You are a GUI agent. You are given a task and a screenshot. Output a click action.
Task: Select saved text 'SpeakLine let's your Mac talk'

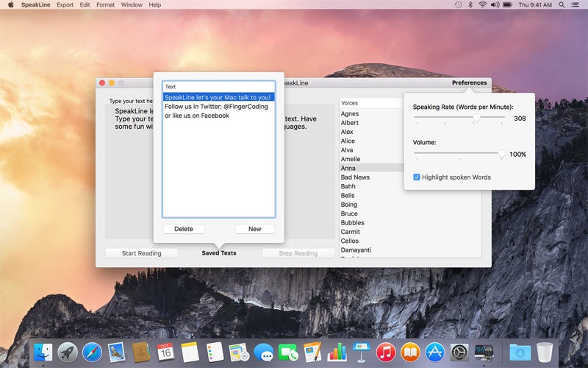[218, 97]
